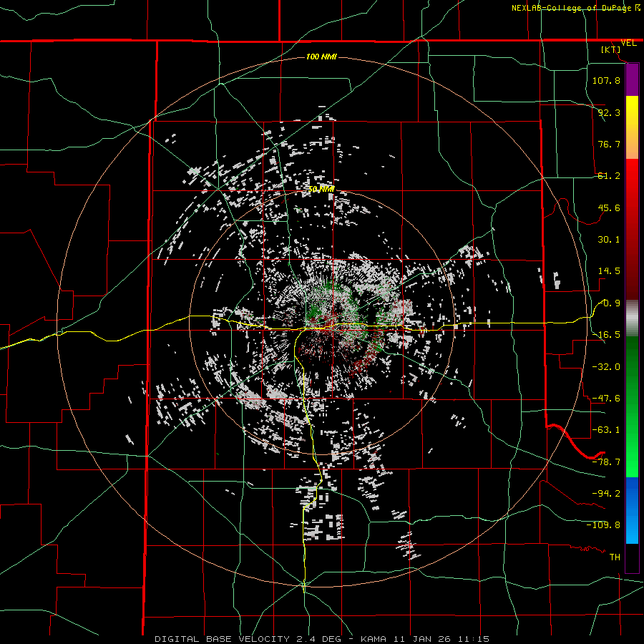The width and height of the screenshot is (644, 644).
Task: Select the -63.1 velocity scale value
Action: coord(606,430)
